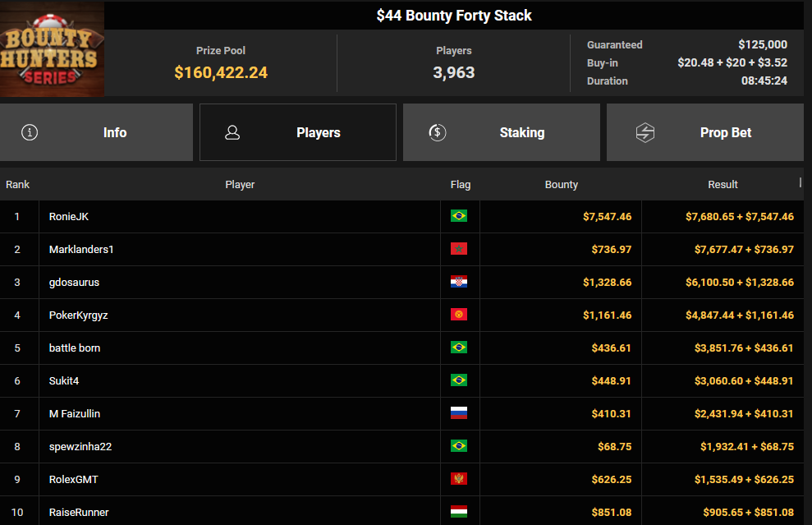This screenshot has height=525, width=812.
Task: Click the scrollbar handle beside Result header
Action: coord(800,182)
